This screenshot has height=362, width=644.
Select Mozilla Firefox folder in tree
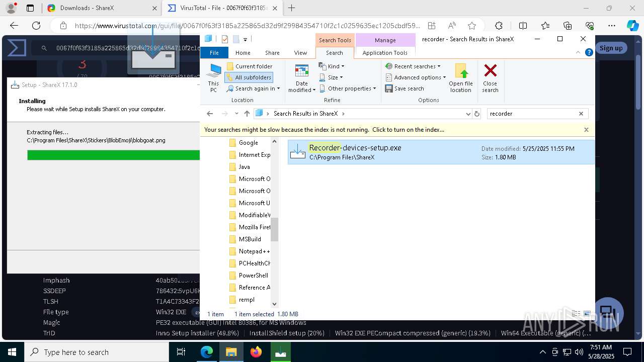click(x=254, y=227)
